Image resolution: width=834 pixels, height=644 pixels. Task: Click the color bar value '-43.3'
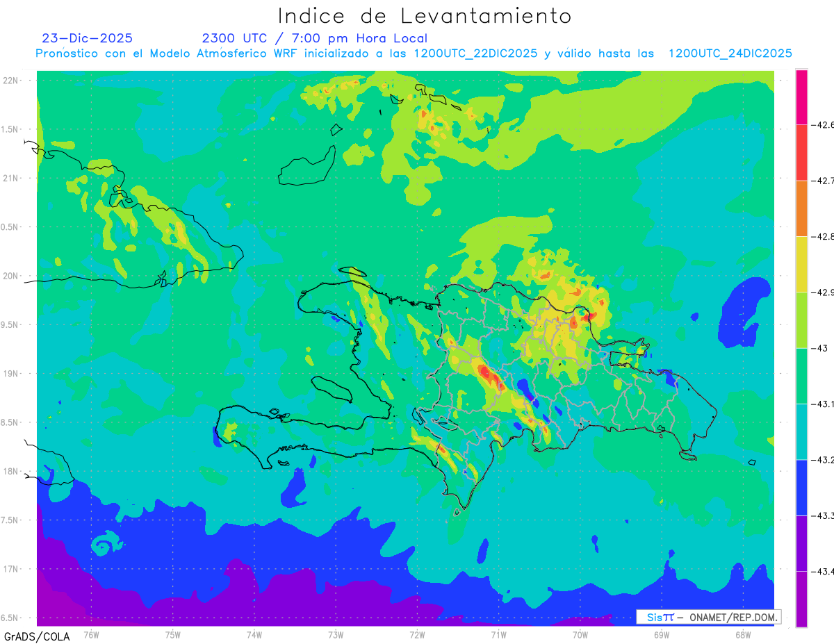pyautogui.click(x=822, y=515)
